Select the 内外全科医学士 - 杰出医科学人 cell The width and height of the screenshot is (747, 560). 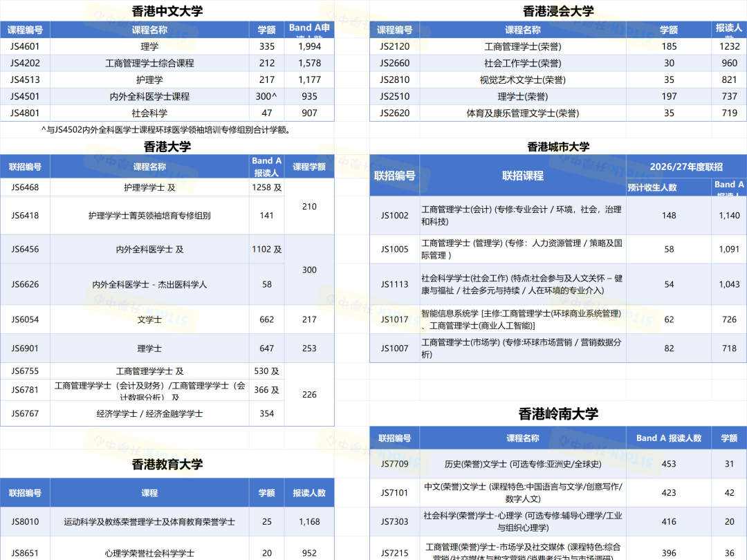149,285
